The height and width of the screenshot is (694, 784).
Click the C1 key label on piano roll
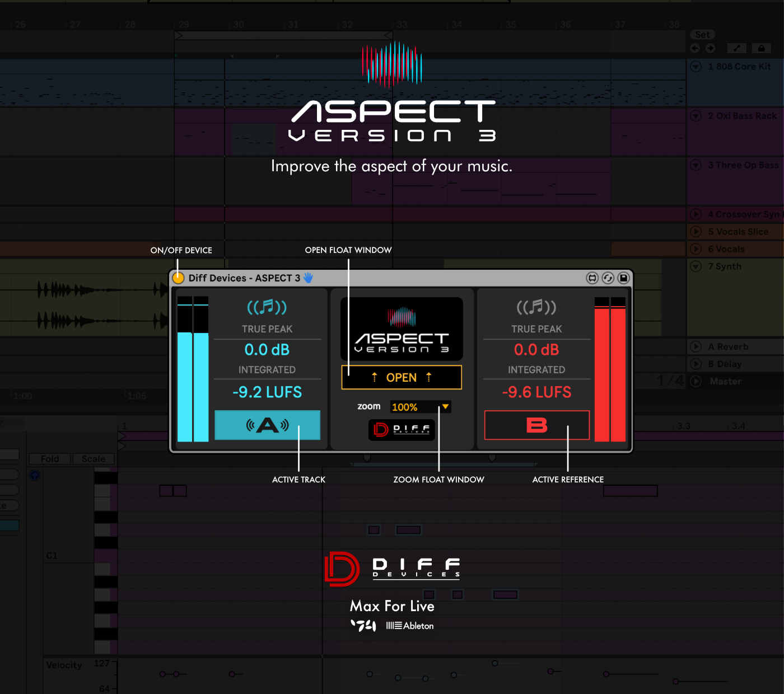tap(52, 556)
